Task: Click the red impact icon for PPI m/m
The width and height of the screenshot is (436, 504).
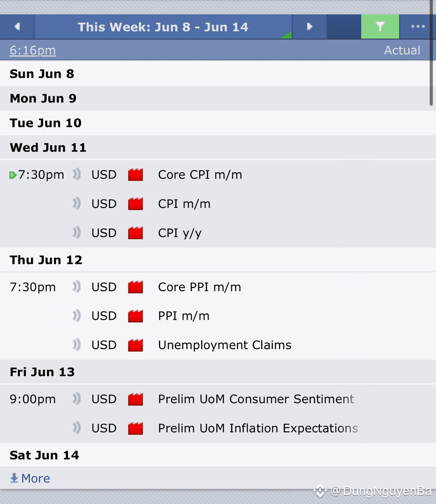Action: click(135, 316)
